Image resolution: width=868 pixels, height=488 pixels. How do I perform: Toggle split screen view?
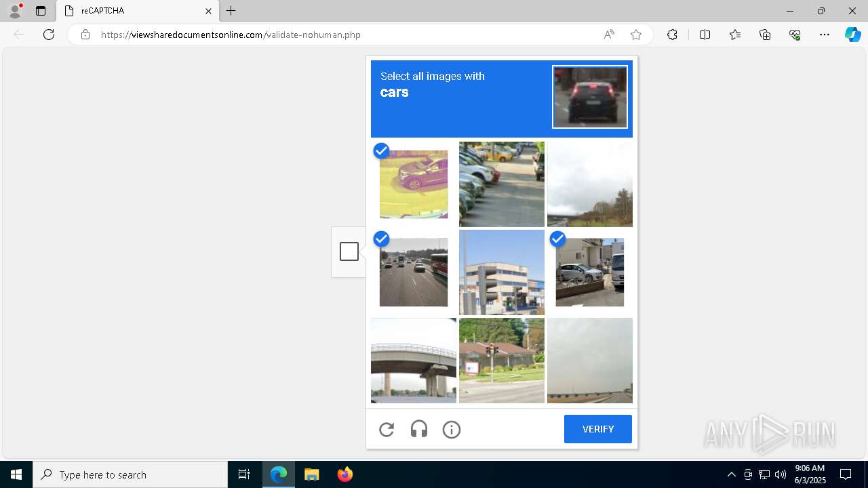(705, 35)
